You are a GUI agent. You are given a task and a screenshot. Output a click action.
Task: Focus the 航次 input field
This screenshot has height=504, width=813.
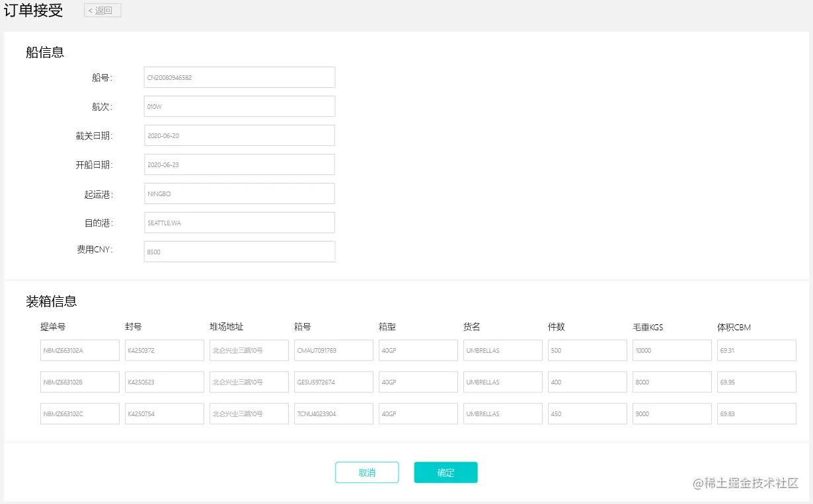click(239, 106)
